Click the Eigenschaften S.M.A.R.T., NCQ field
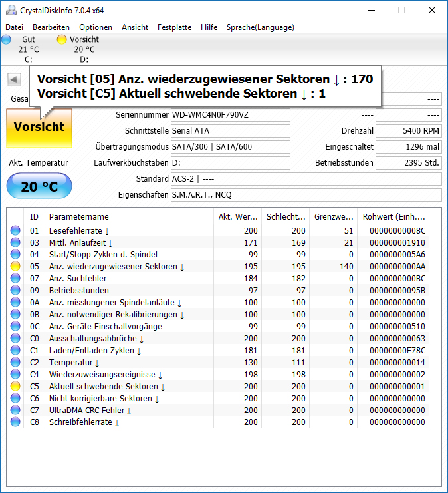The width and height of the screenshot is (448, 493). (x=306, y=195)
